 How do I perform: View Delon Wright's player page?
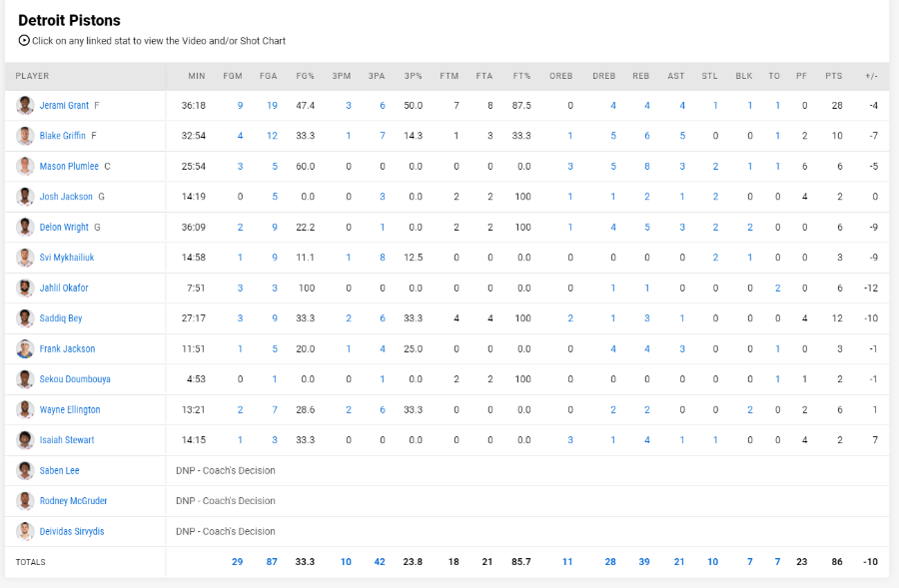64,227
